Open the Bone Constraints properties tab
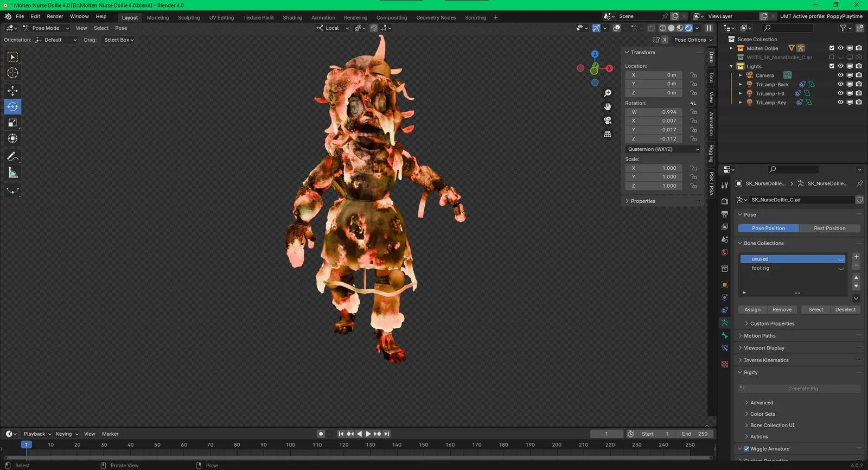The width and height of the screenshot is (868, 470). tap(725, 348)
